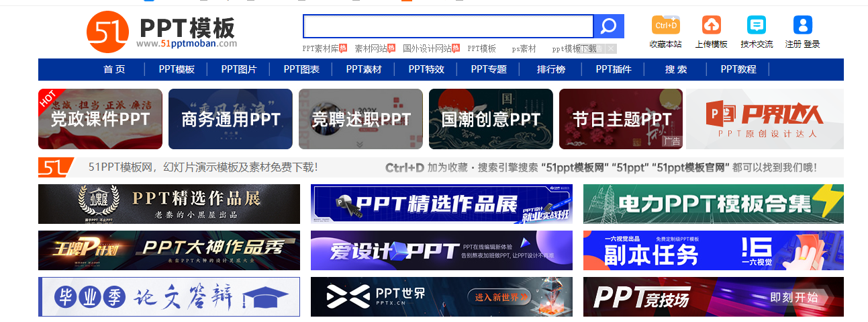868x322 pixels.
Task: Open PPT图表 in the navigation bar
Action: (x=301, y=69)
